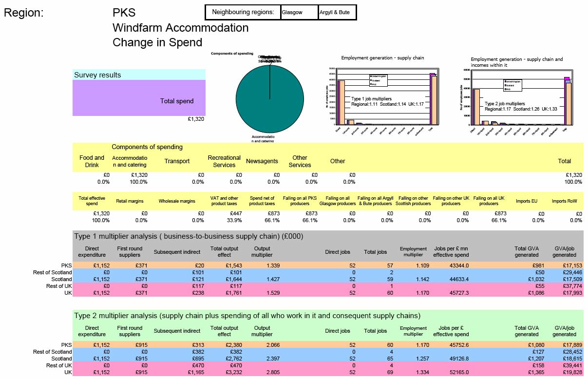This screenshot has height=379, width=588.
Task: Select the 'Food and Drink' column header
Action: point(92,161)
